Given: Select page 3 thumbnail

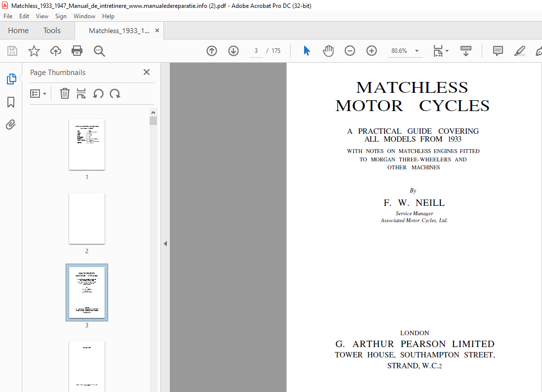Looking at the screenshot, I should pyautogui.click(x=87, y=292).
